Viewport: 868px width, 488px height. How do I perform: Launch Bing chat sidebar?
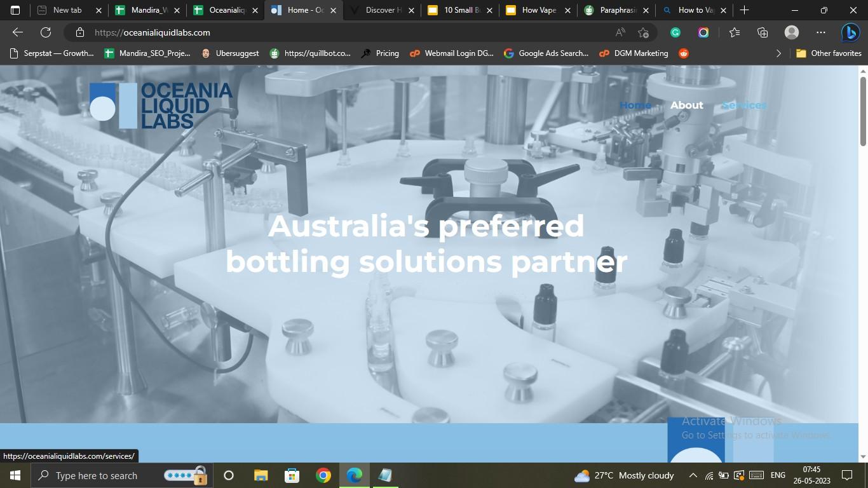tap(851, 32)
